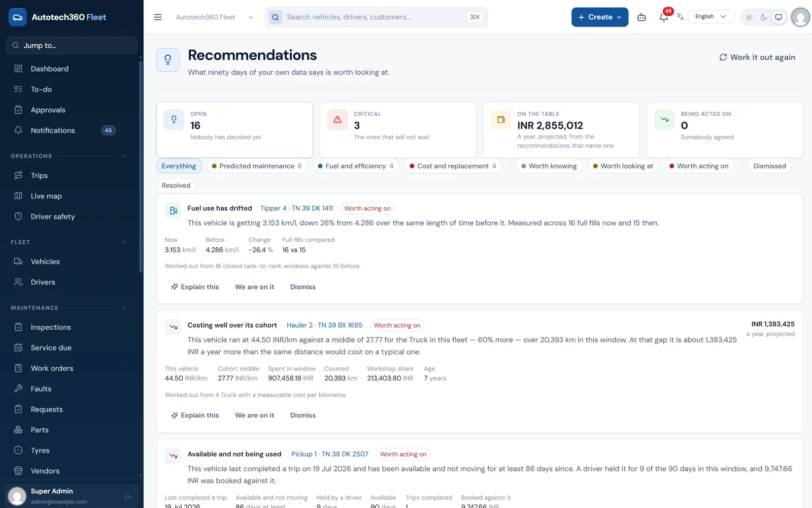Open the Create dropdown button
The width and height of the screenshot is (812, 508).
click(599, 17)
